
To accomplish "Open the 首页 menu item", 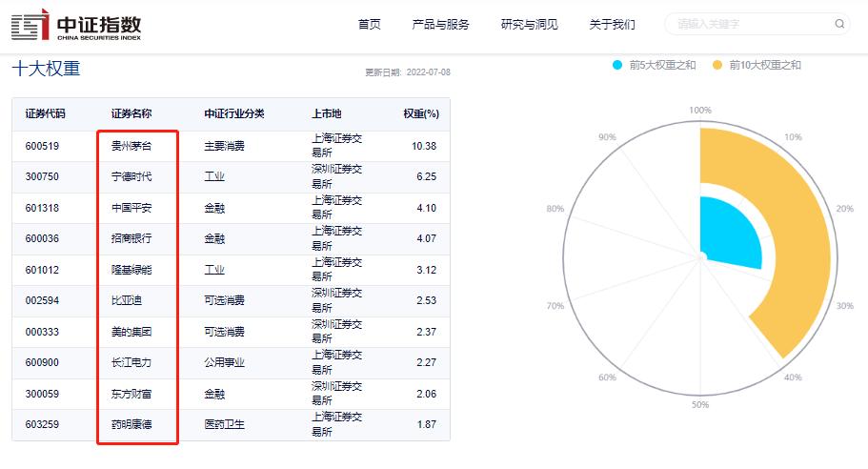I will pos(370,25).
